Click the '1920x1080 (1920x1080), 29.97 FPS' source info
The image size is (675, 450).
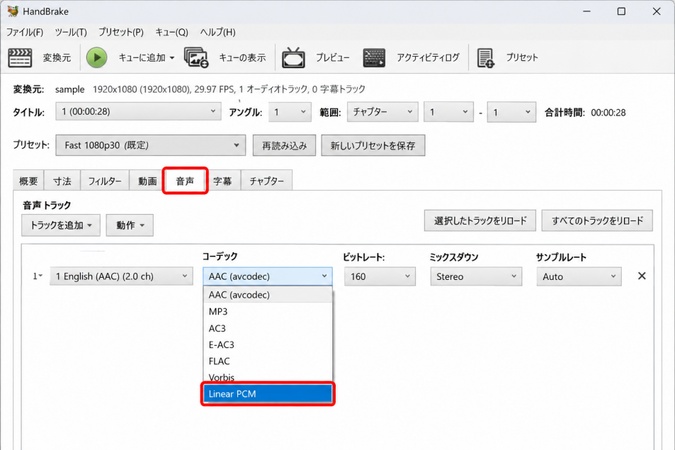[x=164, y=89]
